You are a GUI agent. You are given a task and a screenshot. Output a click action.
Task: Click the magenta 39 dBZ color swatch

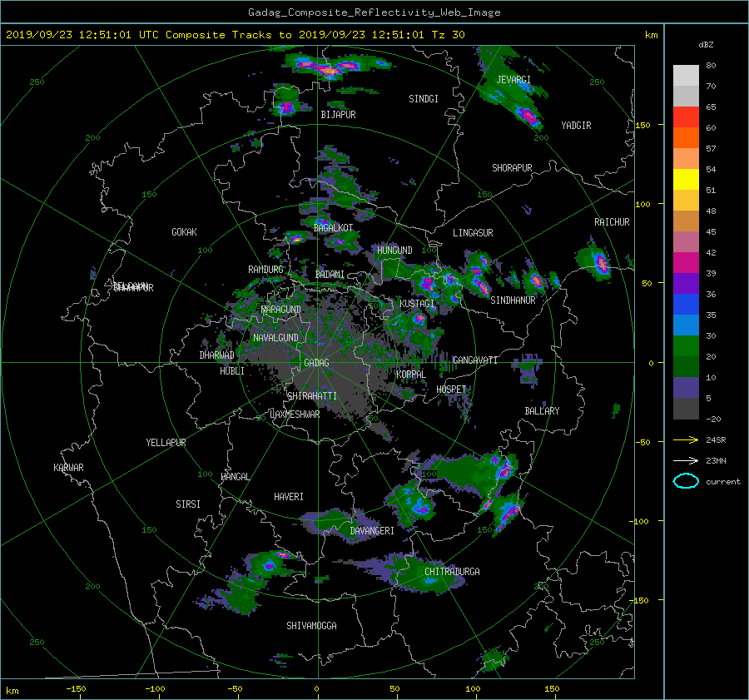[686, 262]
